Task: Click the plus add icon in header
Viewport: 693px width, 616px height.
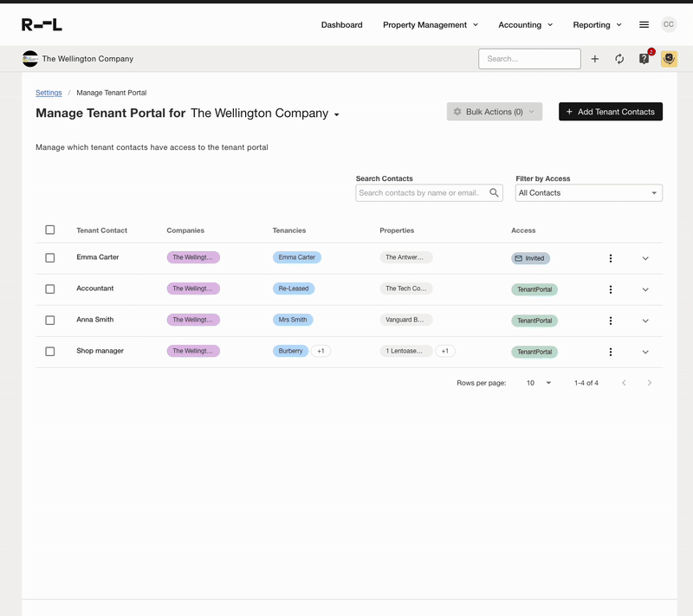Action: pos(595,59)
